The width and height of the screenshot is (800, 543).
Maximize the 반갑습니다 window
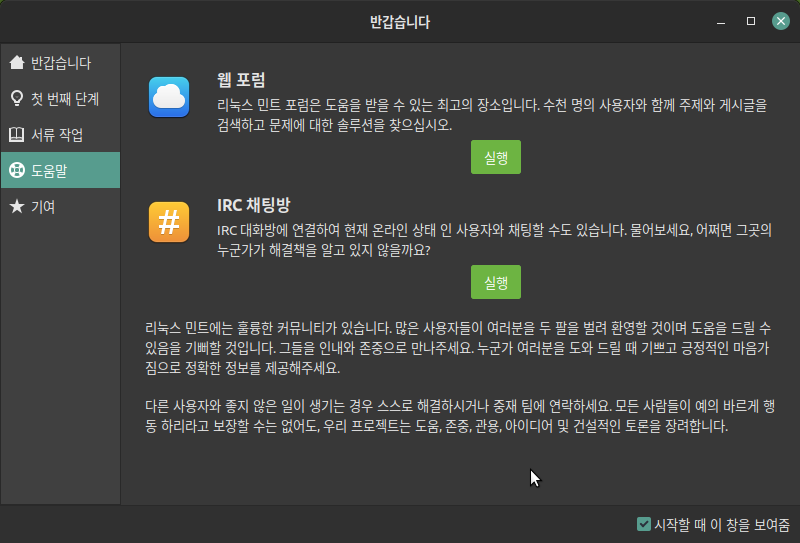[751, 21]
